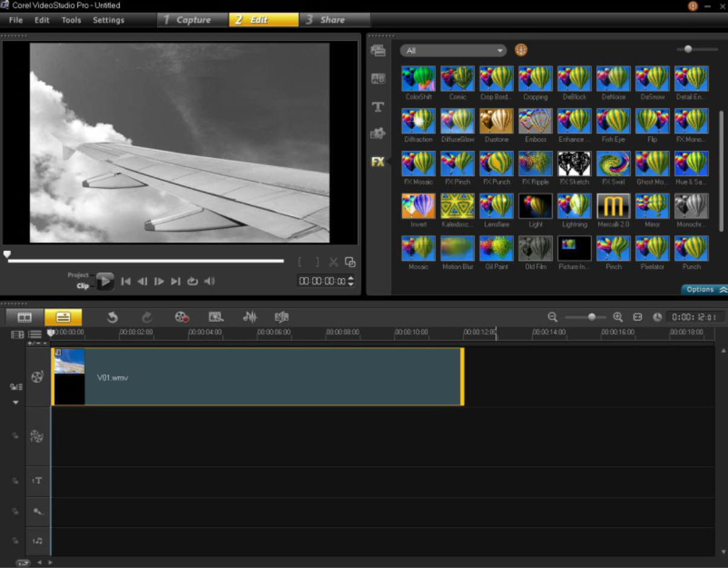728x568 pixels.
Task: Open the Transition library panel
Action: tap(378, 79)
